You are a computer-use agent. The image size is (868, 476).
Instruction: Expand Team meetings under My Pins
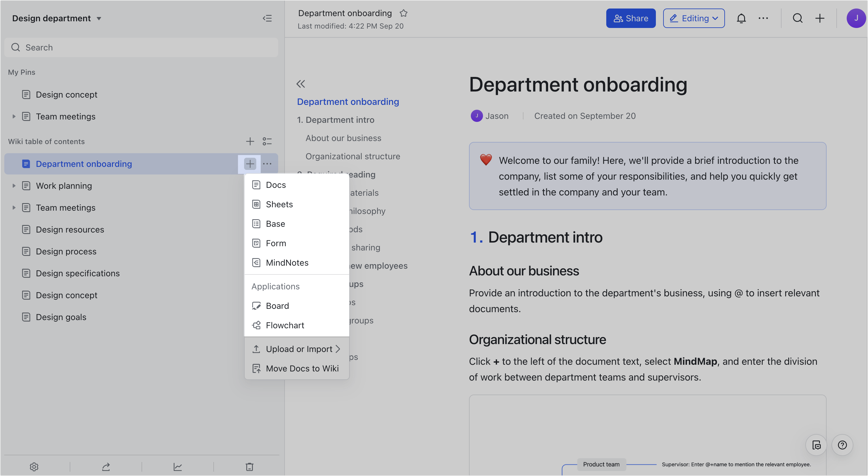[x=14, y=116]
